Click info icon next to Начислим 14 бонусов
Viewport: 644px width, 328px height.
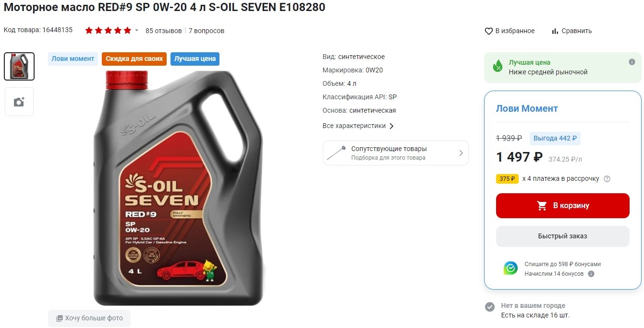click(591, 274)
